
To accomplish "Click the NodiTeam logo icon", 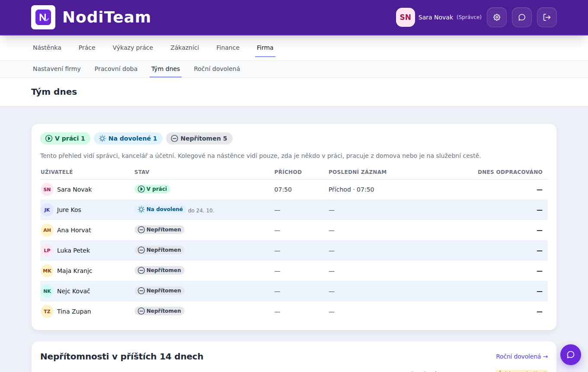I will coord(43,17).
